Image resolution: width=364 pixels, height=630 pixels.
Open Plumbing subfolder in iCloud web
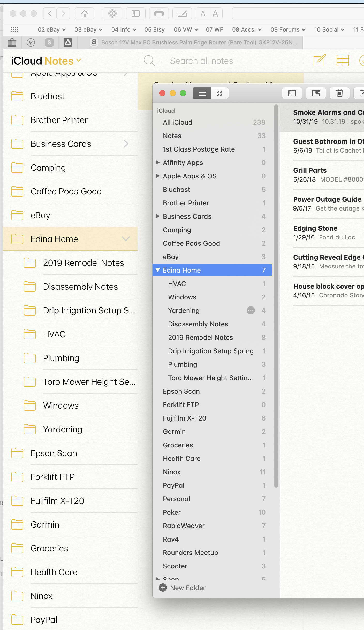pos(70,358)
